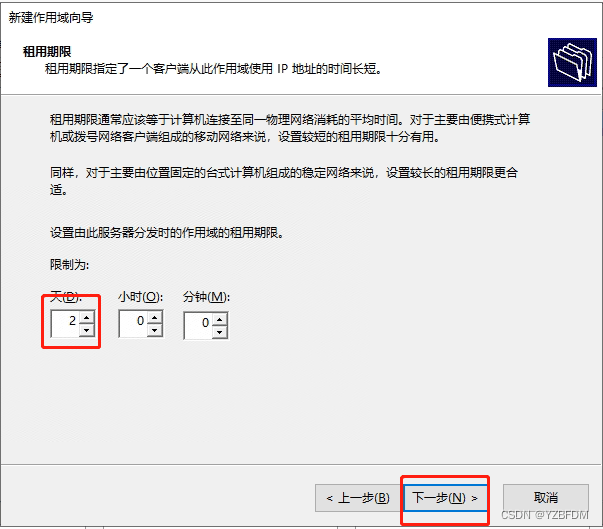Decrease days value with down arrow
Screen dimensions: 603x529
pyautogui.click(x=87, y=330)
